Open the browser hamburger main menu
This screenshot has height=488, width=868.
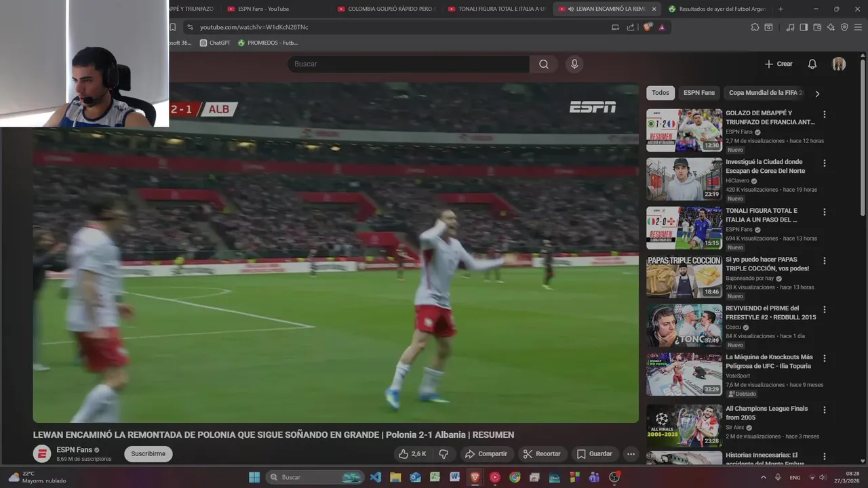[859, 27]
